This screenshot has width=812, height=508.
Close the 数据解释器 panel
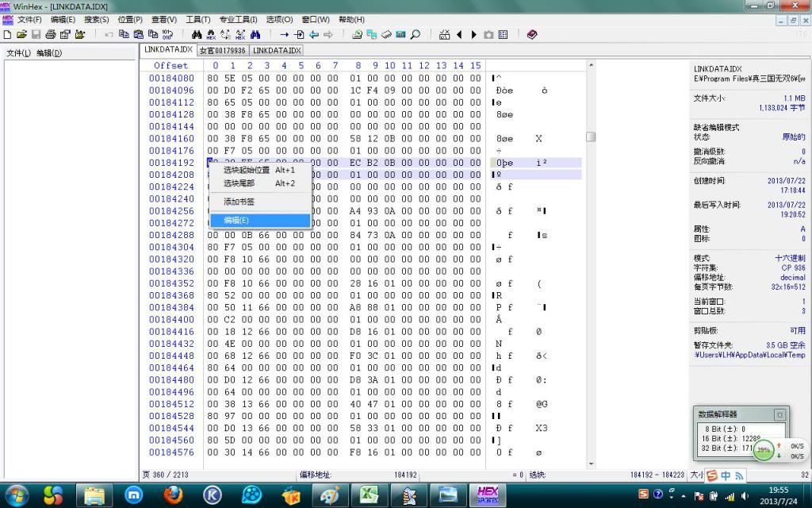click(x=779, y=414)
